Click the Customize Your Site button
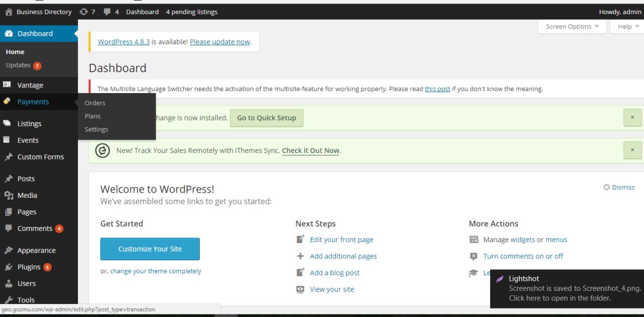 [150, 249]
